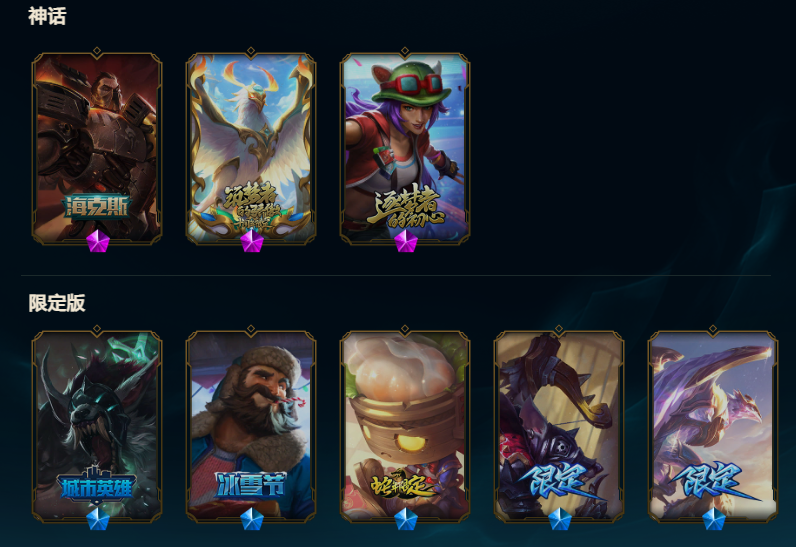
Task: Open the dumpling steamer limited skin card
Action: (405, 426)
